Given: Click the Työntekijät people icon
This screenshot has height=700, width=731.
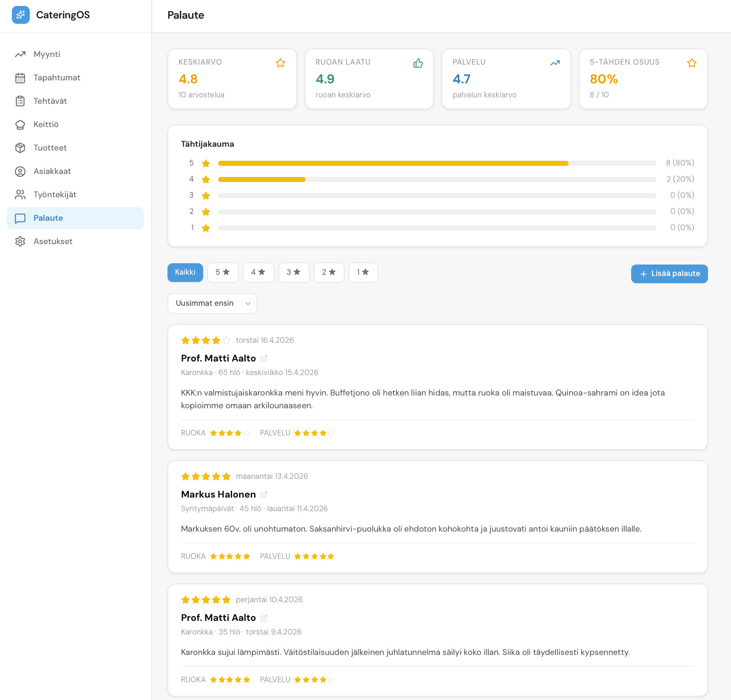Looking at the screenshot, I should 20,195.
